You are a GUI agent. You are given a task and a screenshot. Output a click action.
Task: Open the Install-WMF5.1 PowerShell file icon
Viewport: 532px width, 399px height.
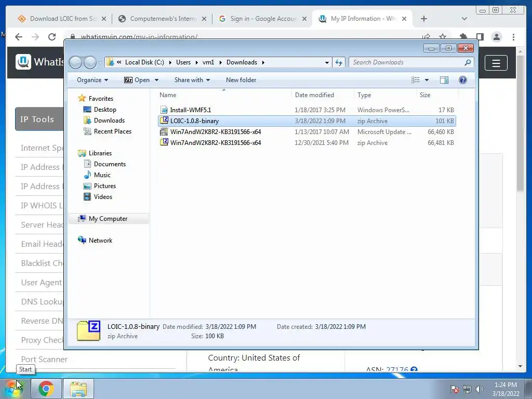[x=164, y=110]
